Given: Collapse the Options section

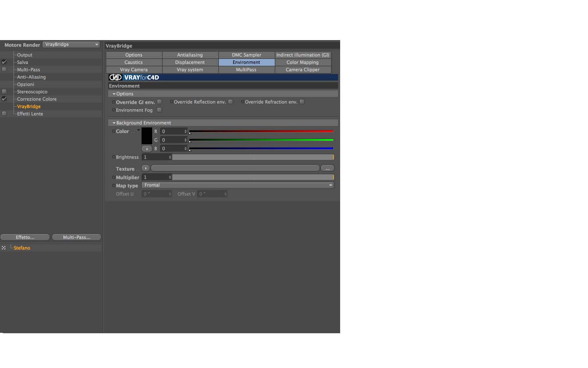Looking at the screenshot, I should [x=114, y=94].
